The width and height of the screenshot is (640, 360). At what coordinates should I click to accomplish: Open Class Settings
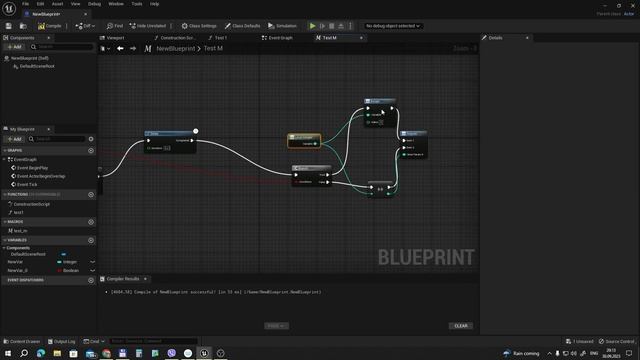click(x=199, y=26)
